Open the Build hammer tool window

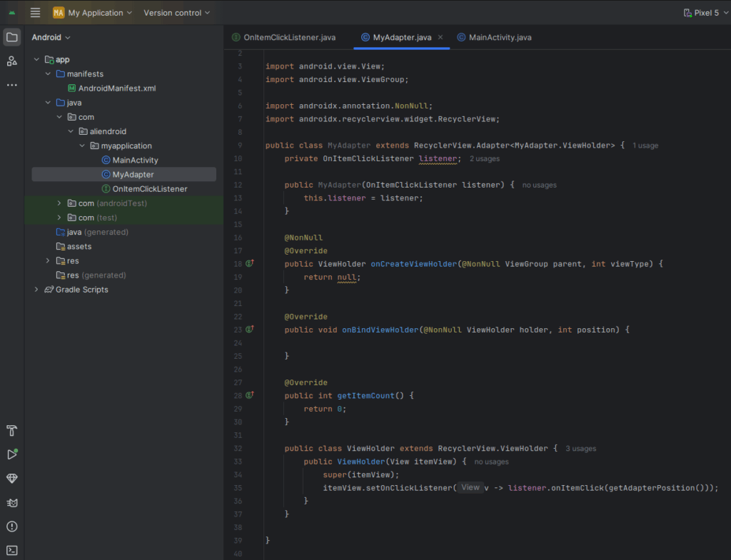click(x=12, y=430)
